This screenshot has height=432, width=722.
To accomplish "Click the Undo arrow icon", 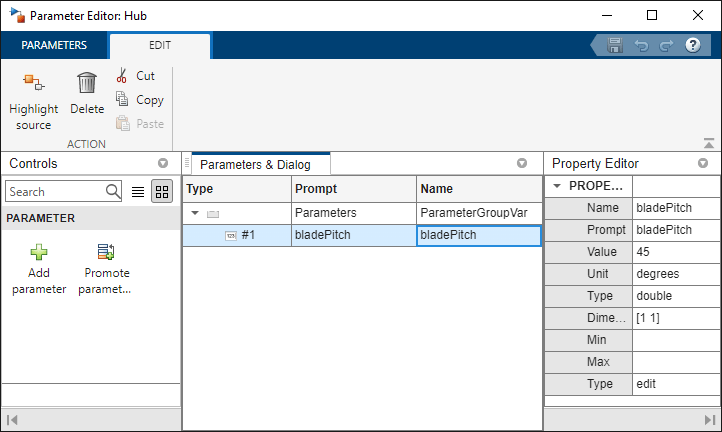I will pyautogui.click(x=641, y=46).
